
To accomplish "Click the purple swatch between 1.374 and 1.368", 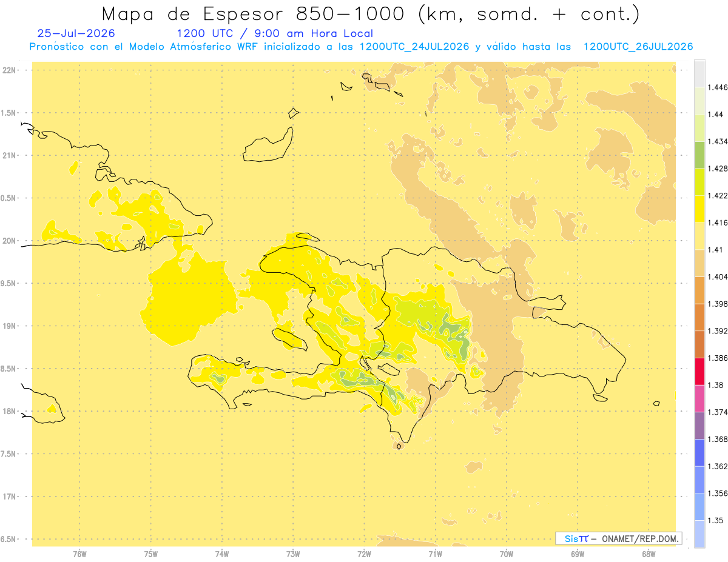I will 699,426.
